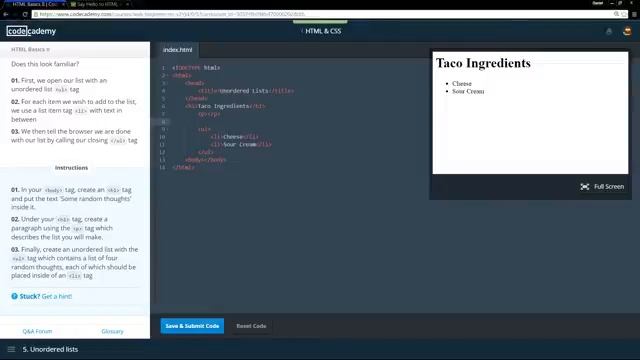Click the Codecademy logo

click(x=31, y=31)
